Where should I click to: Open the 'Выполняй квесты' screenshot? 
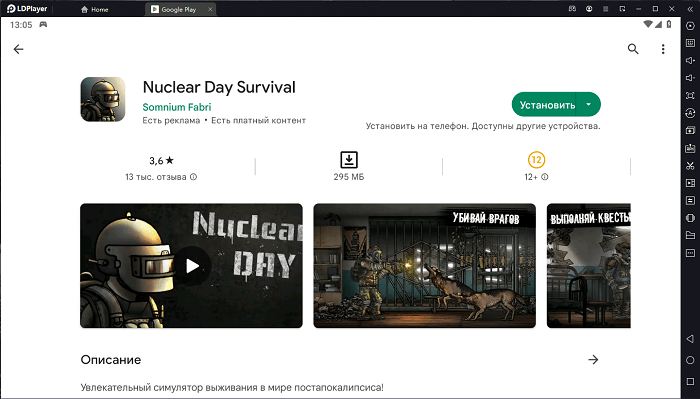589,266
